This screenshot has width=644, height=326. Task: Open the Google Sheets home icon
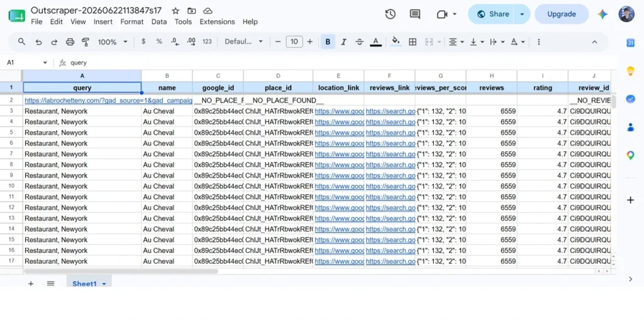(17, 16)
